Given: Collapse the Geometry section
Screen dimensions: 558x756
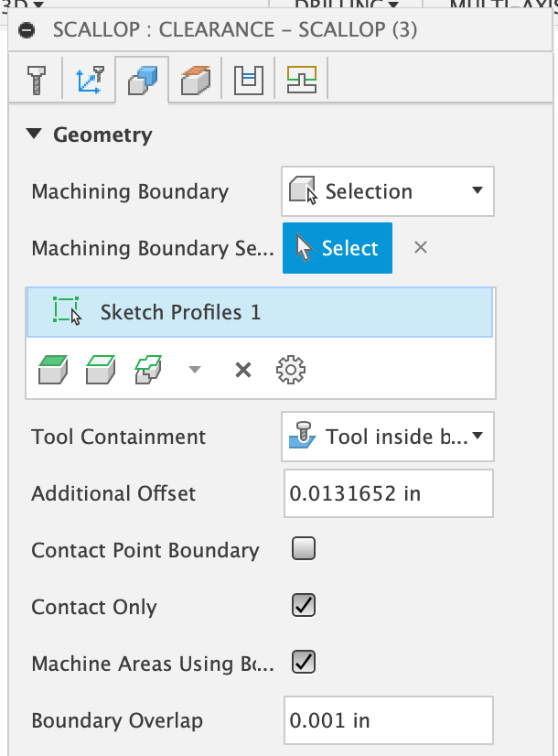Looking at the screenshot, I should (35, 135).
